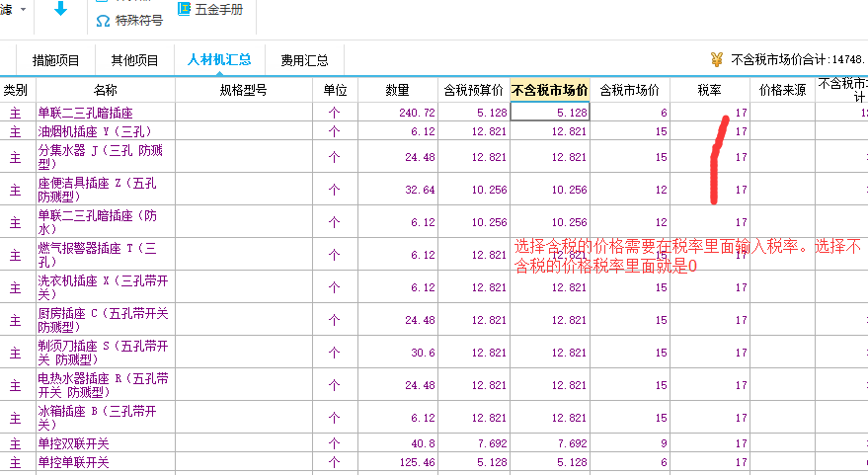Click the selected 不含税市场价 cell in 单联二三孔暗插座 row

click(550, 113)
